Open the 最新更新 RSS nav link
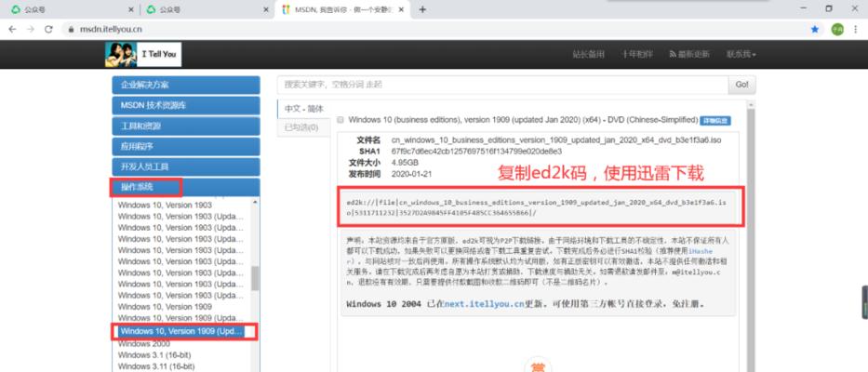This screenshot has height=372, width=868. [689, 54]
